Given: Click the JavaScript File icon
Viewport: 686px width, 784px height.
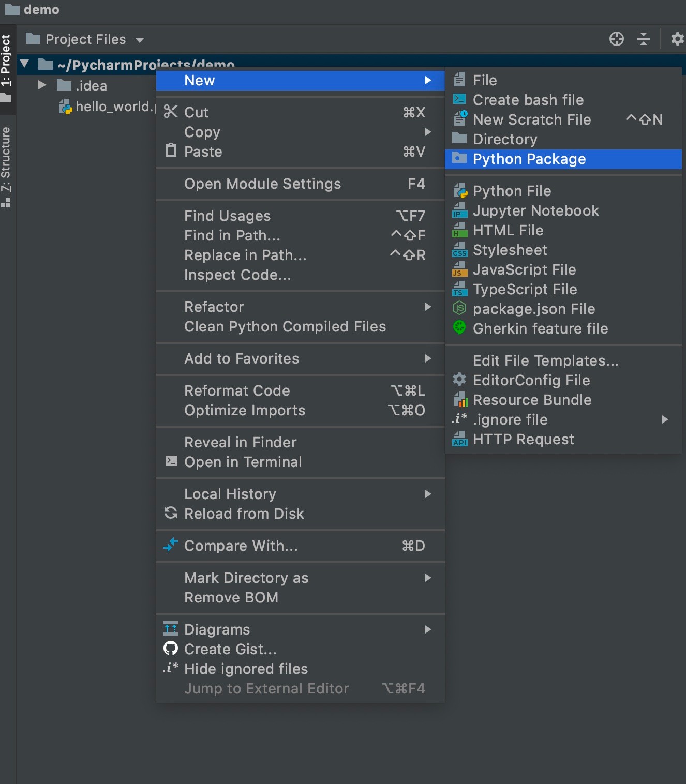Looking at the screenshot, I should click(459, 269).
